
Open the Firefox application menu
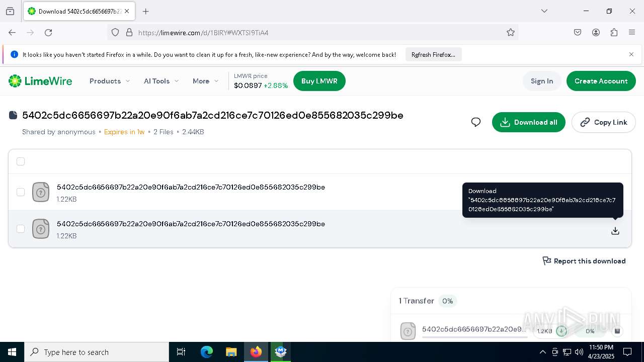632,33
